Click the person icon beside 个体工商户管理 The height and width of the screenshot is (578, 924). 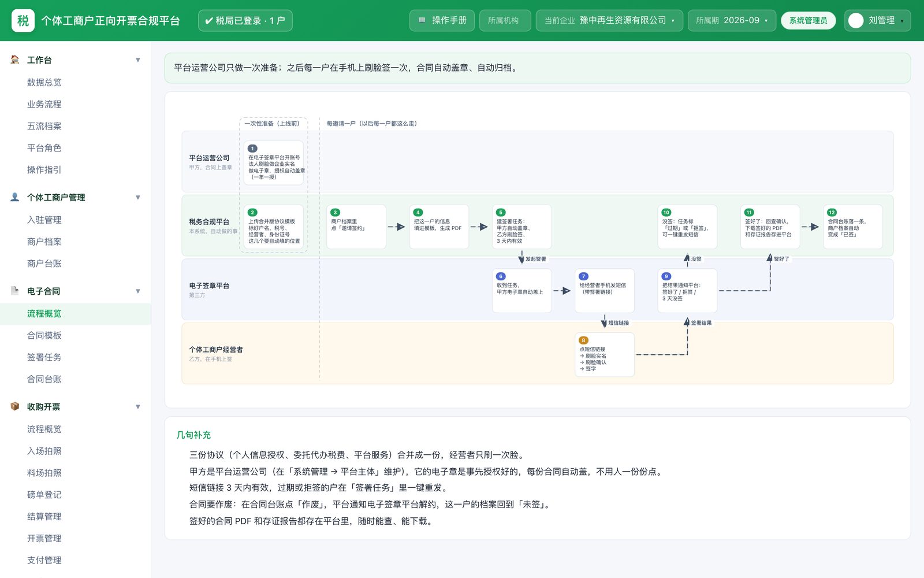(x=15, y=197)
